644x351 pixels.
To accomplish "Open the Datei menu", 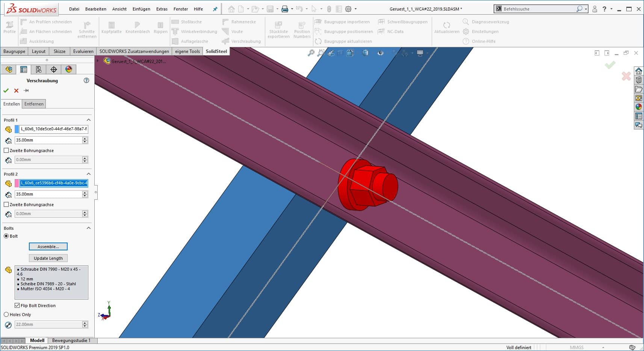I will 74,9.
